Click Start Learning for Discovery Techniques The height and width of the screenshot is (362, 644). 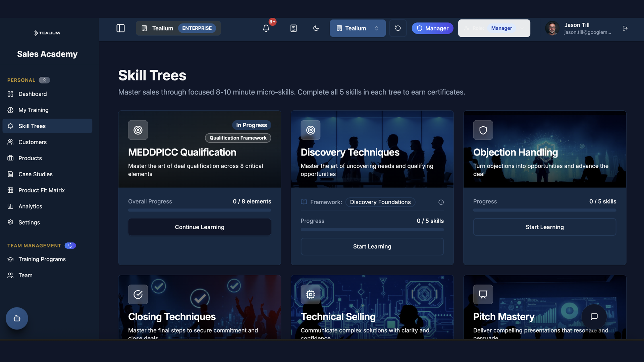pyautogui.click(x=372, y=247)
